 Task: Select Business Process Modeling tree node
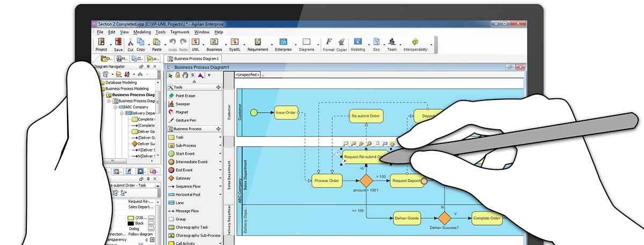click(x=123, y=89)
